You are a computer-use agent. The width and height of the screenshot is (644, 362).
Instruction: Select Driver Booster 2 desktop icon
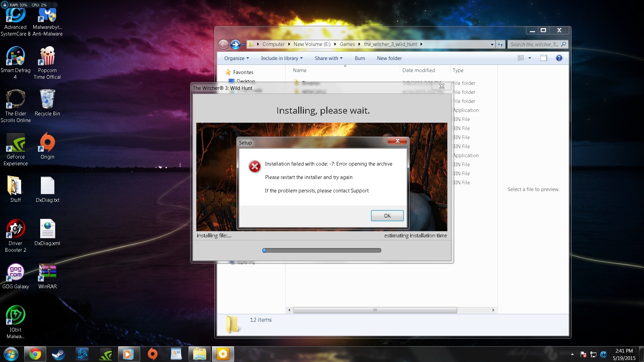pos(15,236)
